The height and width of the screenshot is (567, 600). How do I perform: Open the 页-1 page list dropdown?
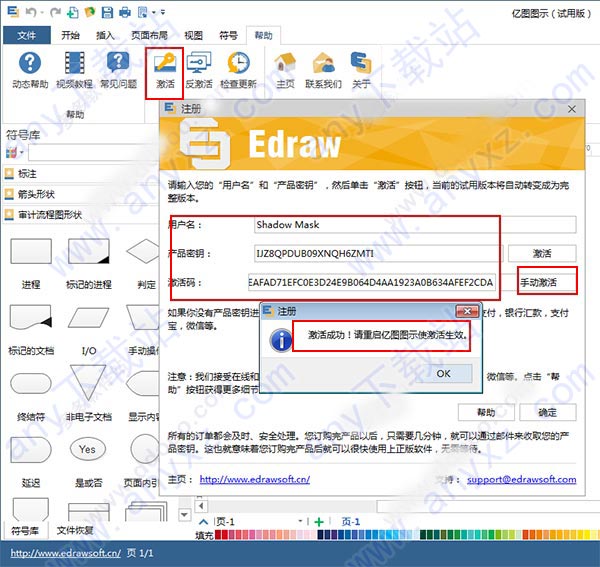300,521
